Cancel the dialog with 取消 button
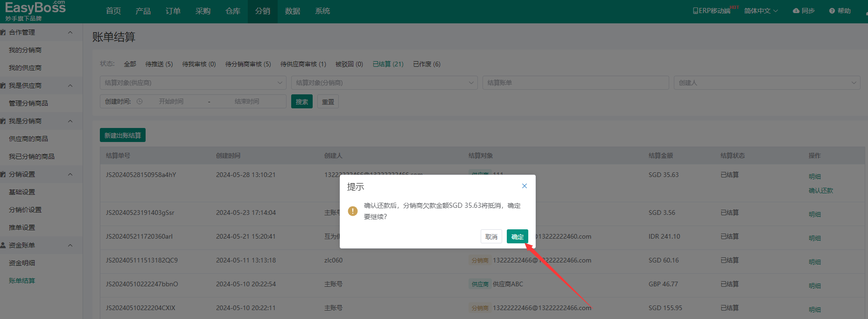Viewport: 868px width, 319px height. 491,237
